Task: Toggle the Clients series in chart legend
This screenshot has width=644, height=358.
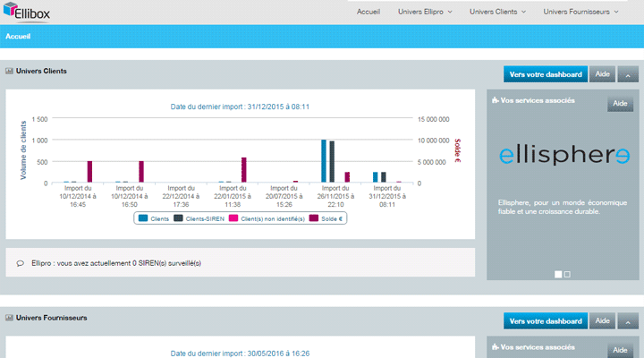Action: [155, 217]
